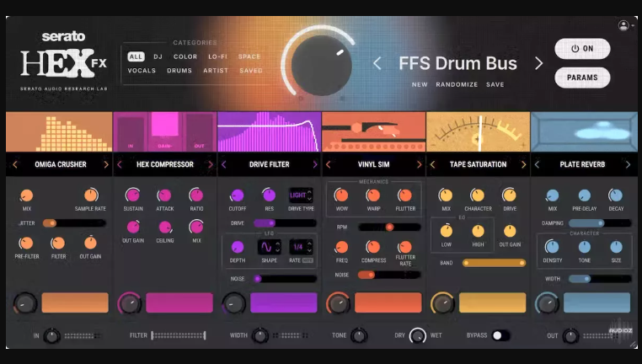Select the DRUMS category
The image size is (642, 364).
[x=179, y=71]
